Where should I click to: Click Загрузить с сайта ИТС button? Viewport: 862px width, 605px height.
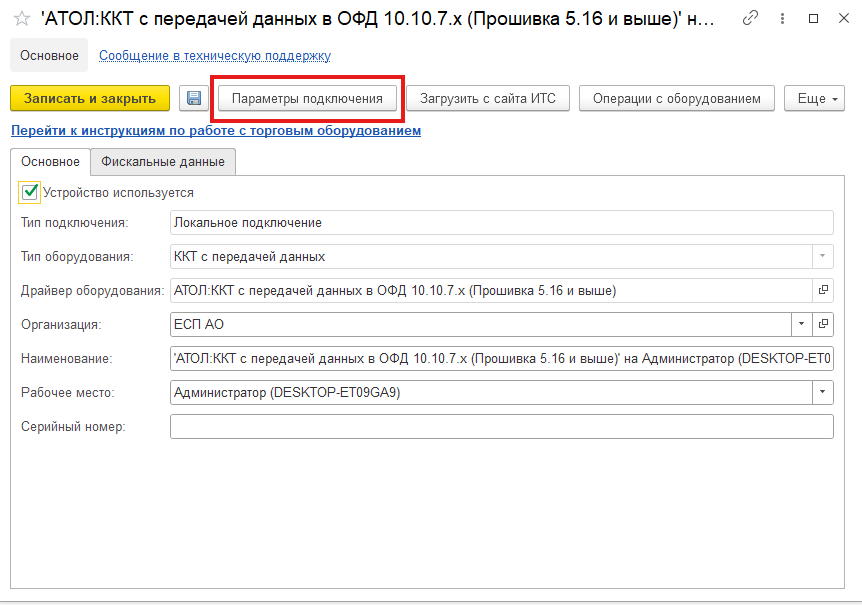point(488,98)
